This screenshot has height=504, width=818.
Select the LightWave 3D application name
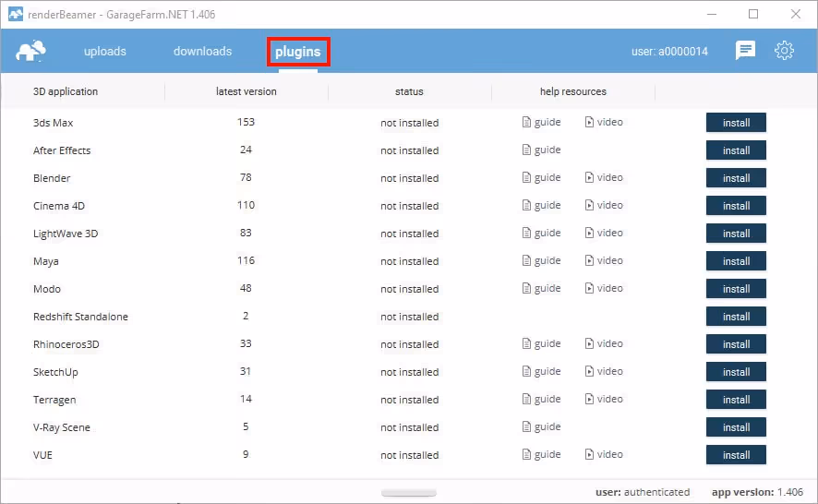66,234
